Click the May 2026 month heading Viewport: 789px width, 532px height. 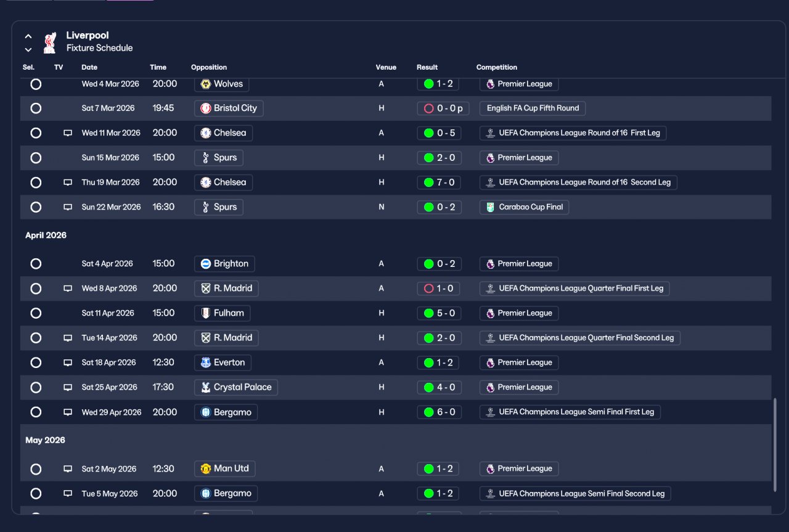pyautogui.click(x=45, y=440)
